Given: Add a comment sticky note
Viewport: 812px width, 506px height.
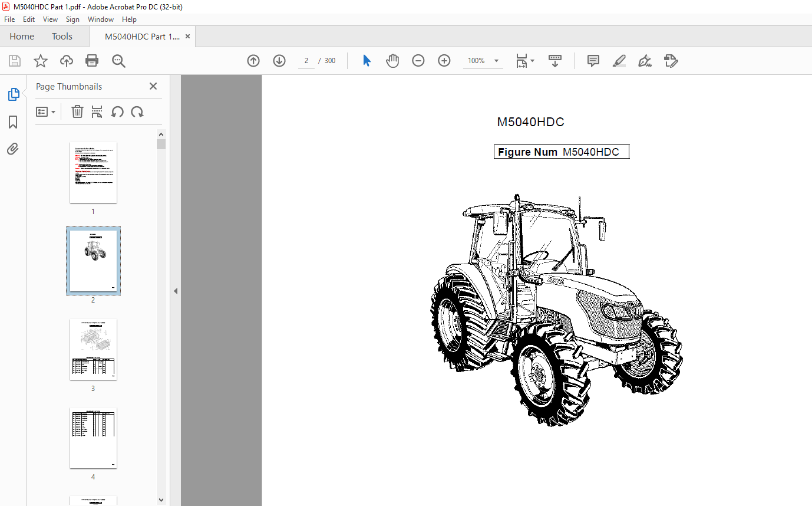Looking at the screenshot, I should tap(593, 61).
